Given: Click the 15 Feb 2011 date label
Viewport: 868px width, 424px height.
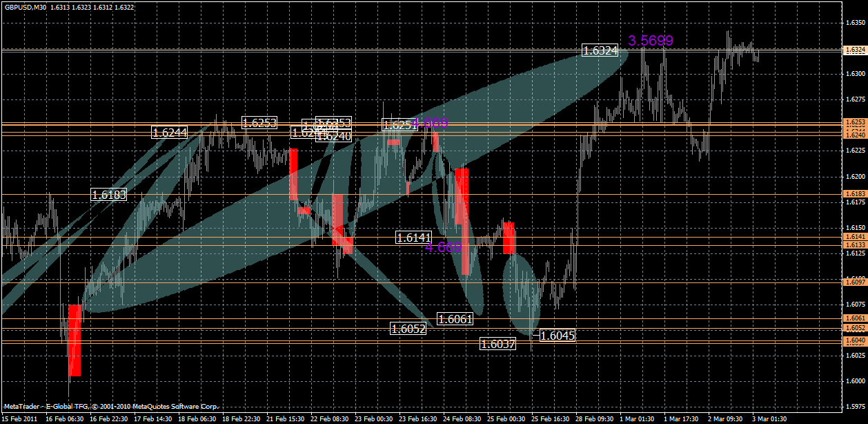Looking at the screenshot, I should pyautogui.click(x=21, y=417).
